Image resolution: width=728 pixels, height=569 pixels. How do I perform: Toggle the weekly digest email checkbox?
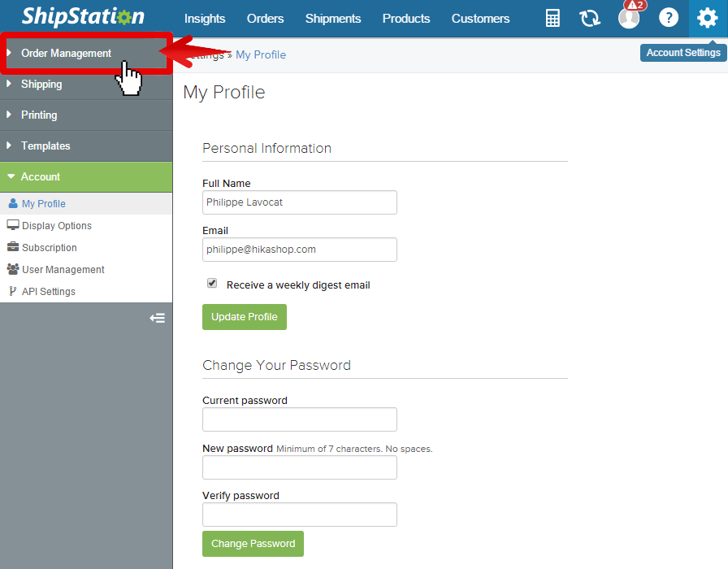(x=212, y=284)
